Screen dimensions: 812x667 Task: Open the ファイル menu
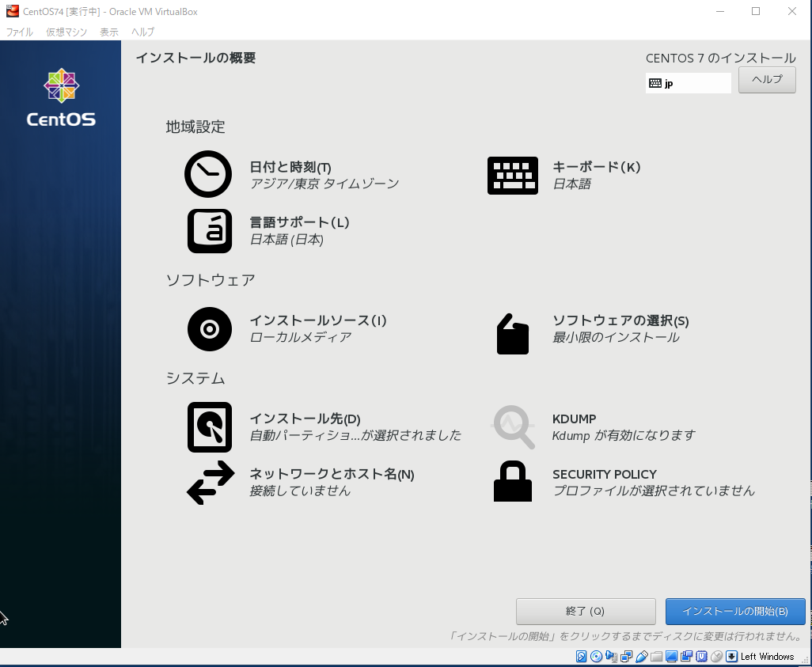[x=19, y=32]
